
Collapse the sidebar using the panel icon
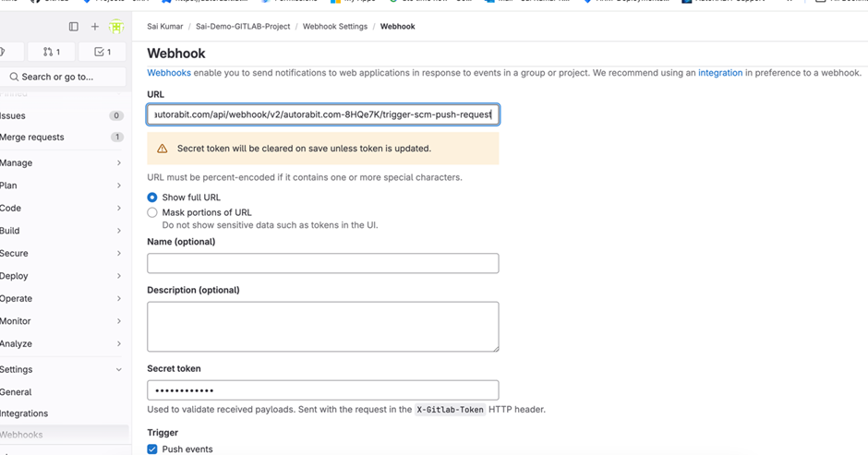pyautogui.click(x=74, y=27)
